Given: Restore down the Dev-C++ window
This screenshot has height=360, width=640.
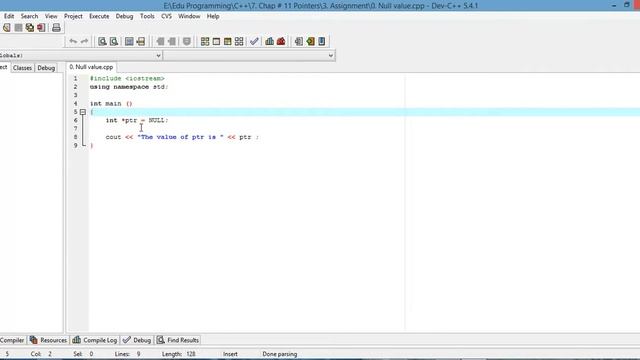Looking at the screenshot, I should (x=627, y=5).
